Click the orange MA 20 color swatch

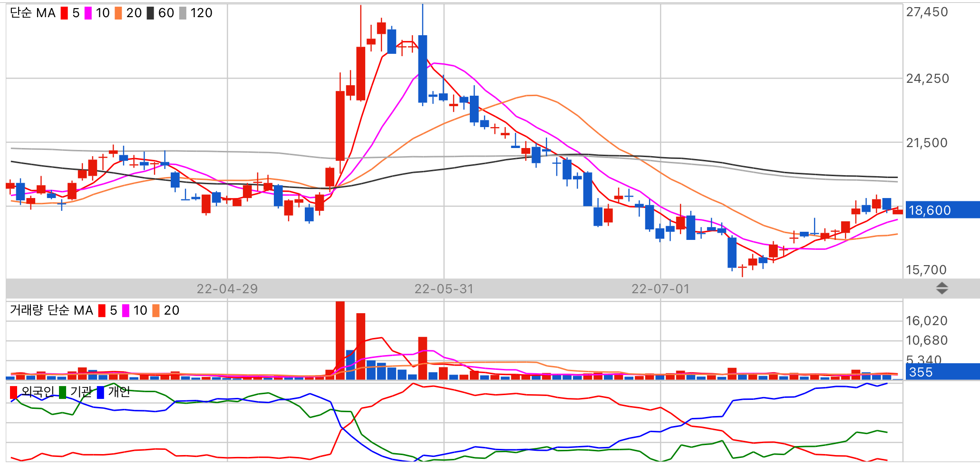pos(118,13)
